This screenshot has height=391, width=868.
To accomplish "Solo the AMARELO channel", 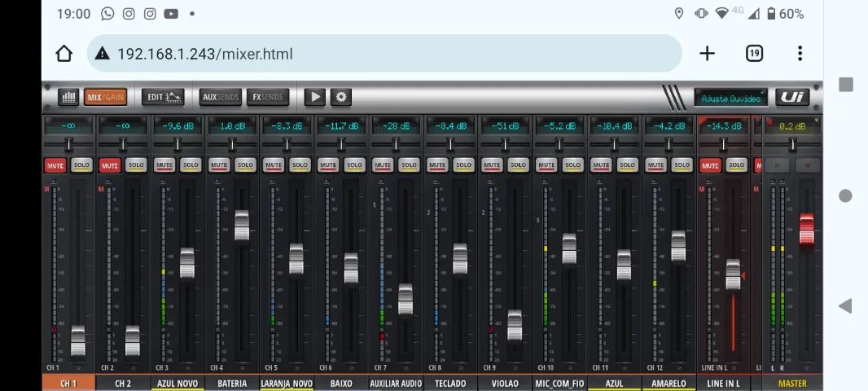I will [682, 165].
